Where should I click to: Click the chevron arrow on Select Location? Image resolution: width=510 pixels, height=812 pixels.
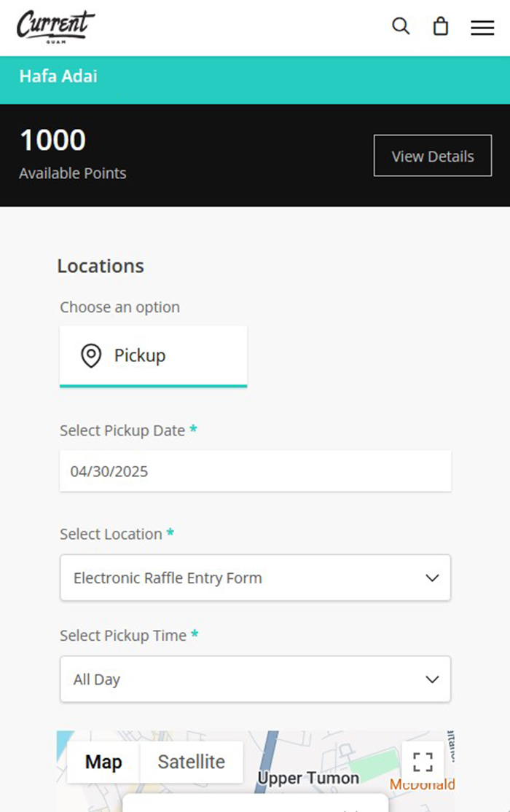(x=432, y=578)
